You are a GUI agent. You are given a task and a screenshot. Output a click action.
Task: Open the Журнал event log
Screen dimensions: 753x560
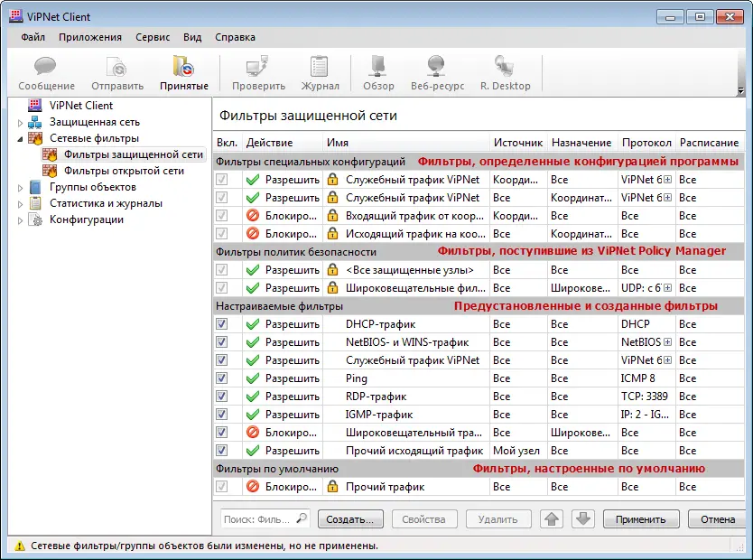[320, 70]
